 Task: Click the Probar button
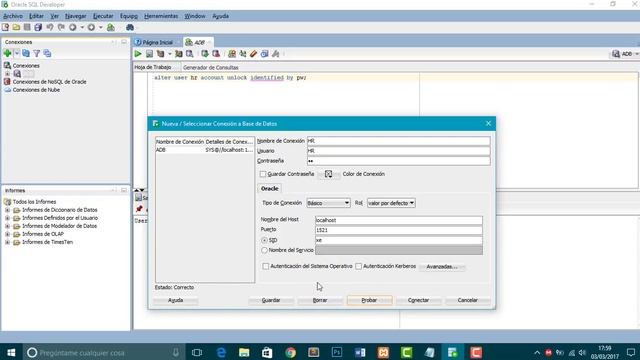pos(369,300)
